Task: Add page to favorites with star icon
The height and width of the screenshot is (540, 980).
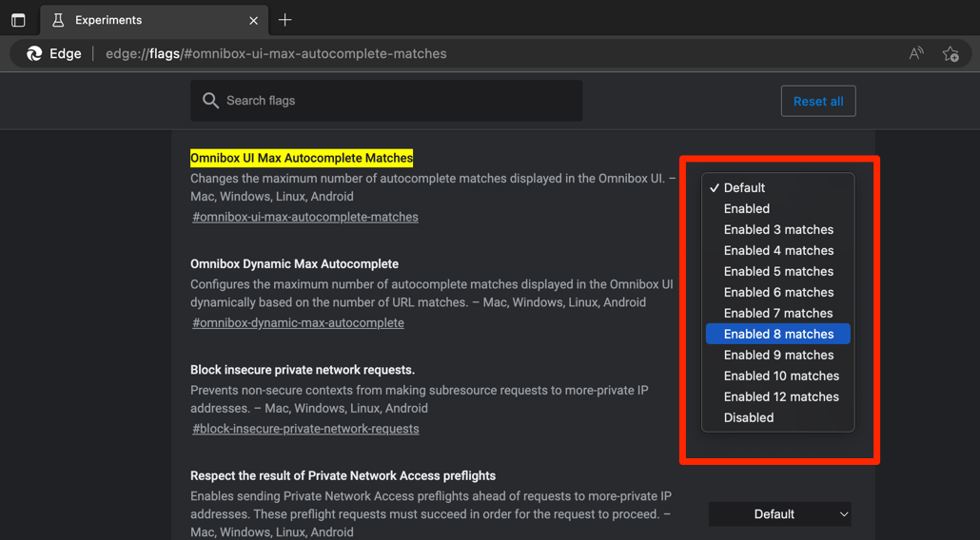Action: coord(950,54)
